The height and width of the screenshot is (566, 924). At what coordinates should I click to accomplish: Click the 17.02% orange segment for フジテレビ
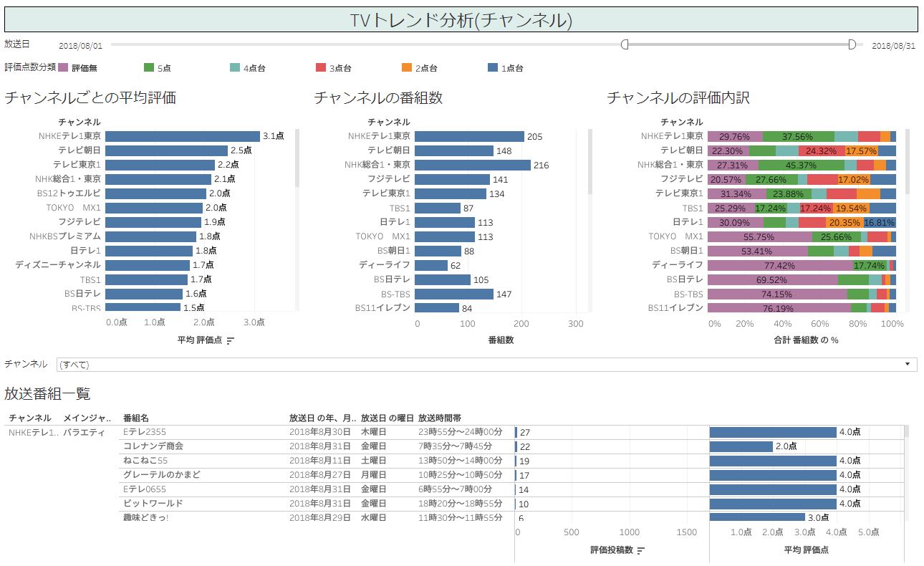pos(855,179)
